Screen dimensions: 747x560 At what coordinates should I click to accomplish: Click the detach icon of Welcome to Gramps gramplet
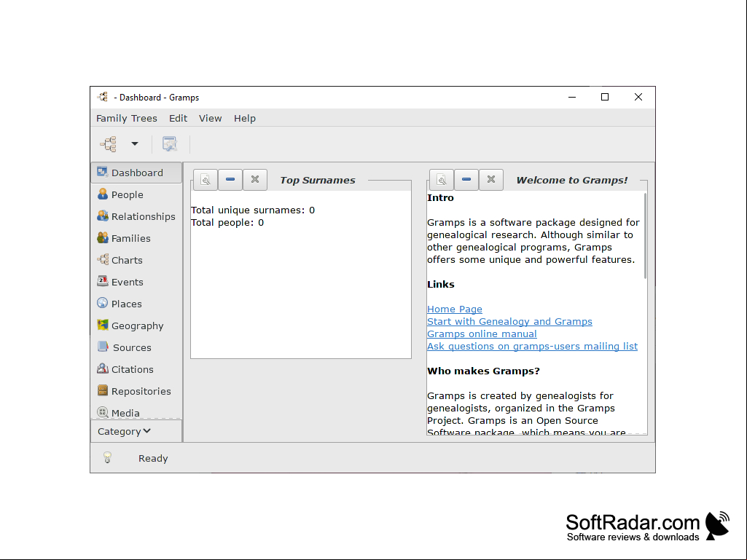tap(442, 180)
